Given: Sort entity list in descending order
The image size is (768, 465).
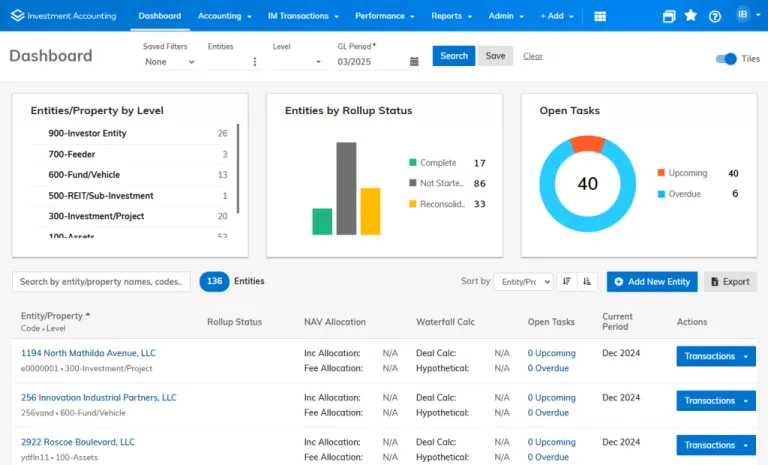Looking at the screenshot, I should tap(567, 282).
